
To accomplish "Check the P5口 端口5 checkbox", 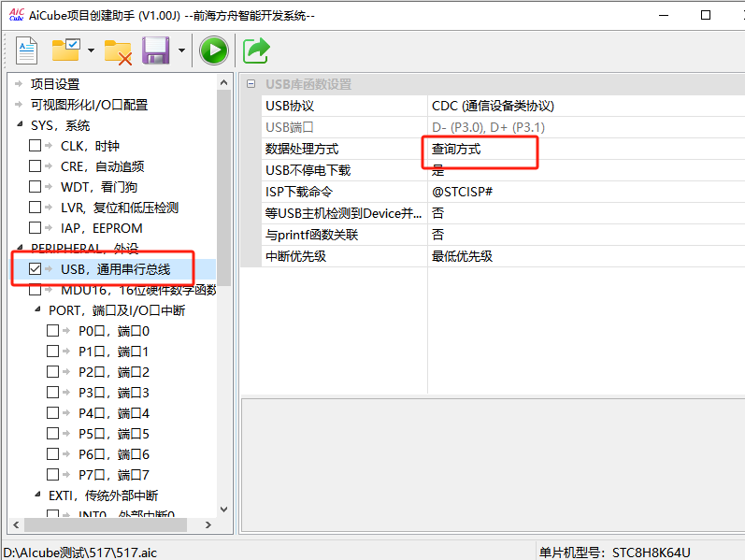I will [x=52, y=434].
